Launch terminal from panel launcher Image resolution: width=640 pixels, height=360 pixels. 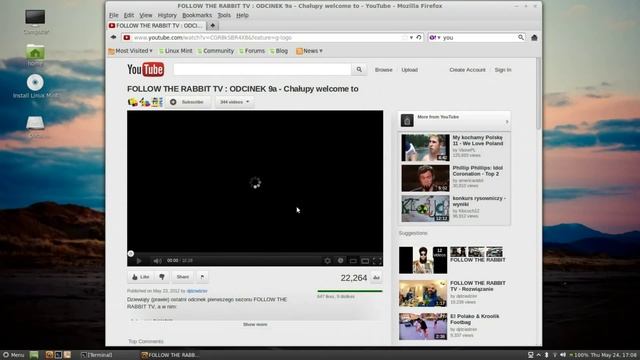tap(58, 355)
